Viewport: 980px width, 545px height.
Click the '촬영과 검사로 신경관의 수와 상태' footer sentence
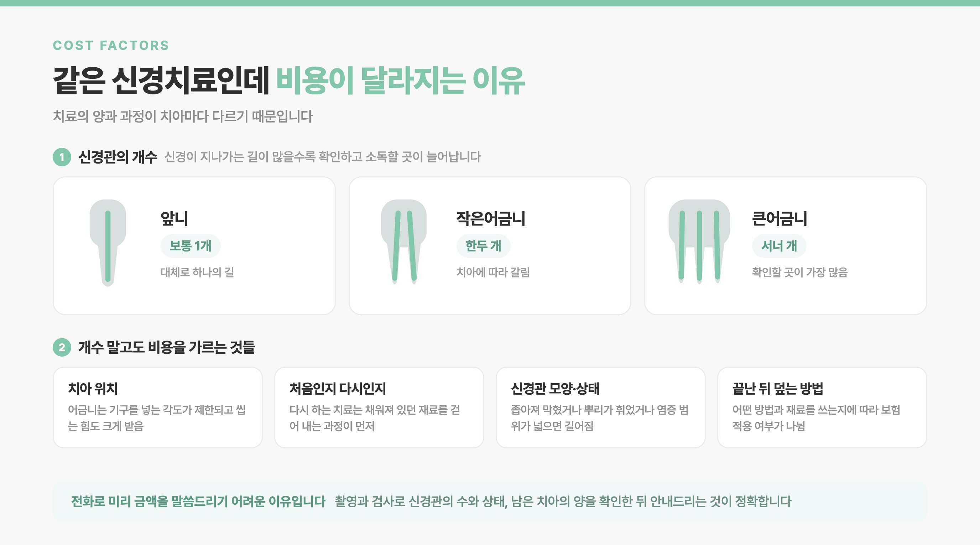tap(563, 501)
